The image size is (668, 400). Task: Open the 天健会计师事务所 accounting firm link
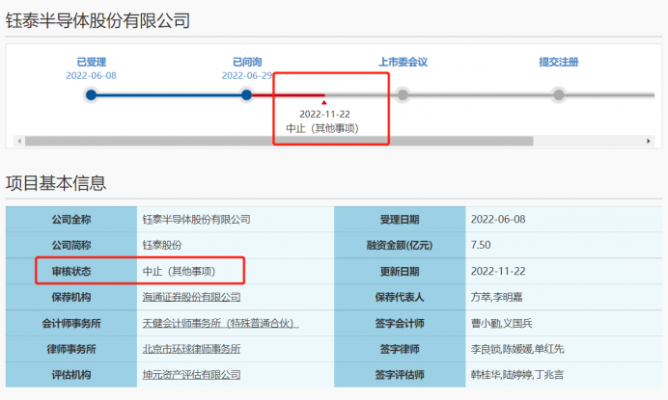220,323
